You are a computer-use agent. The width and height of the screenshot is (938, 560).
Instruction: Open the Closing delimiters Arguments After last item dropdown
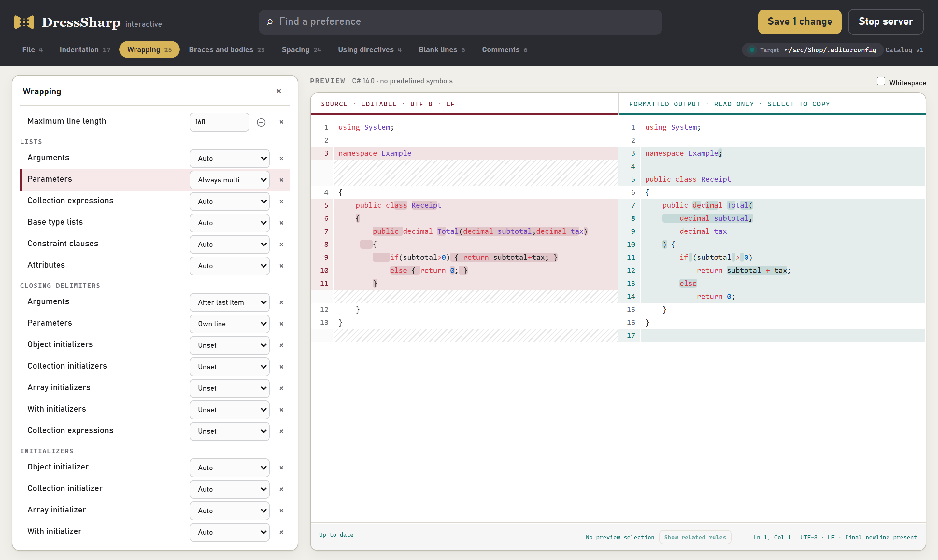pos(230,302)
